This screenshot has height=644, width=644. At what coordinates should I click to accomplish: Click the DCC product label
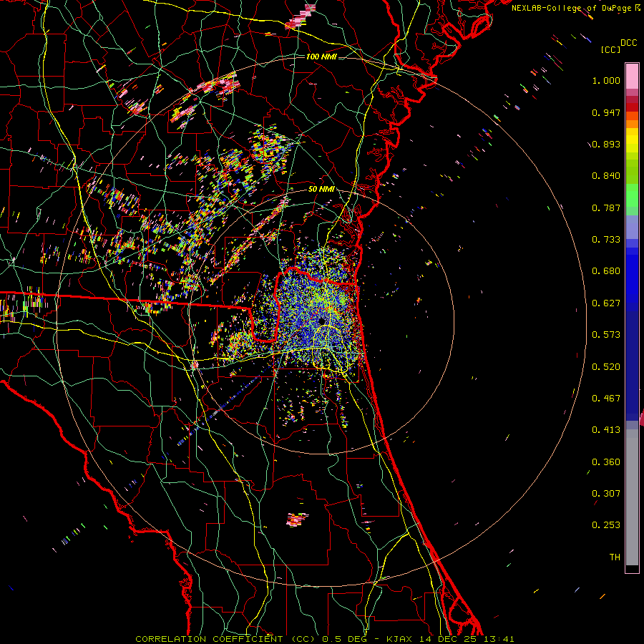pos(628,43)
